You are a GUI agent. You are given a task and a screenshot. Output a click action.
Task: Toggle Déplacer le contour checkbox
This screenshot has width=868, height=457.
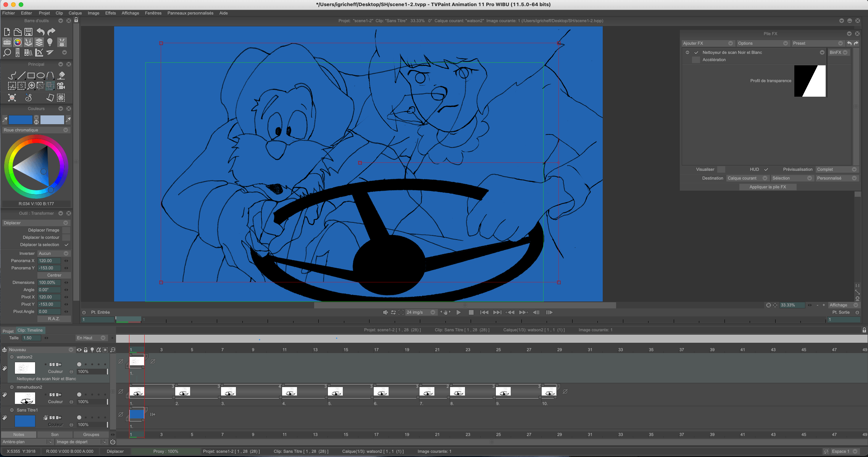(66, 237)
